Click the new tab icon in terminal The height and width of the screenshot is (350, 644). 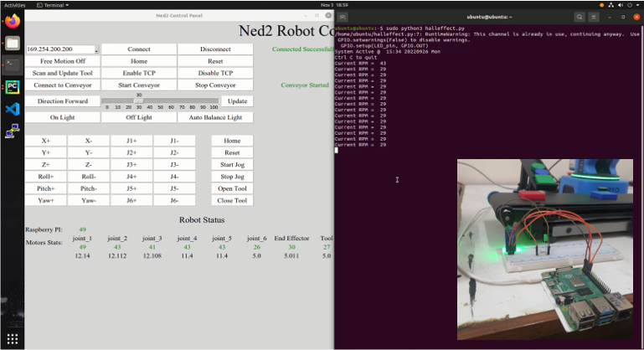[343, 16]
